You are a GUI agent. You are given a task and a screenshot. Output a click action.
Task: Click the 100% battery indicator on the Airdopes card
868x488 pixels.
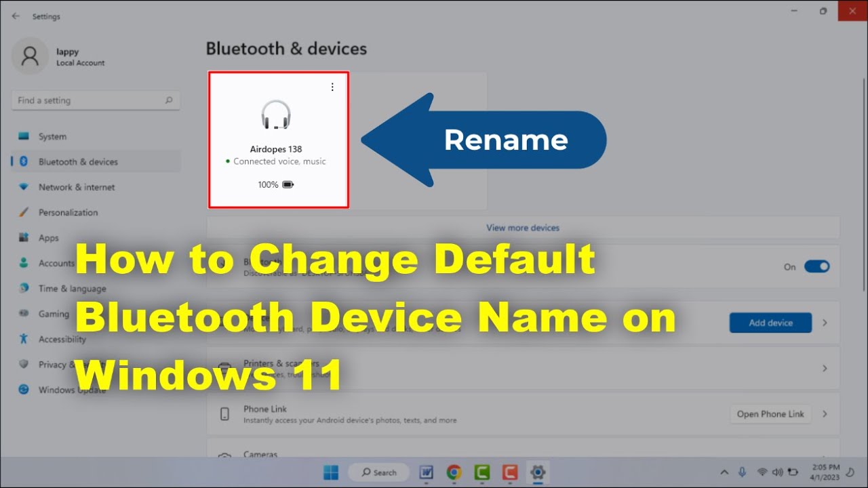(x=276, y=184)
